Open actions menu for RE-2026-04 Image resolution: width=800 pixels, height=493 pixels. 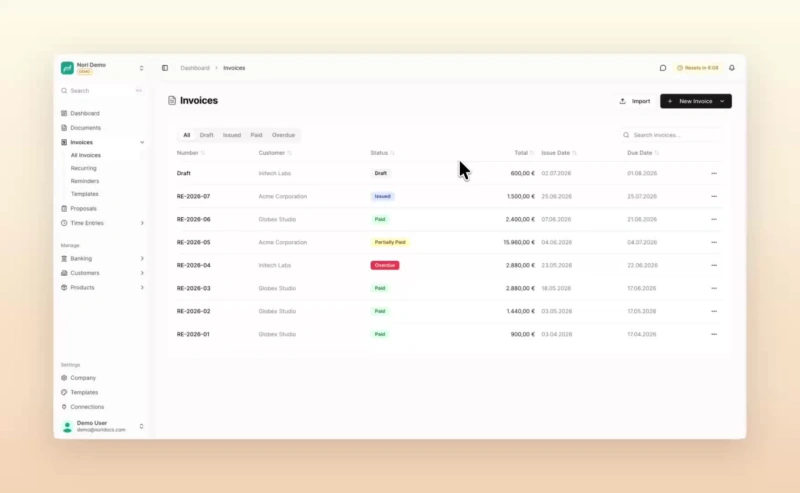pyautogui.click(x=714, y=265)
